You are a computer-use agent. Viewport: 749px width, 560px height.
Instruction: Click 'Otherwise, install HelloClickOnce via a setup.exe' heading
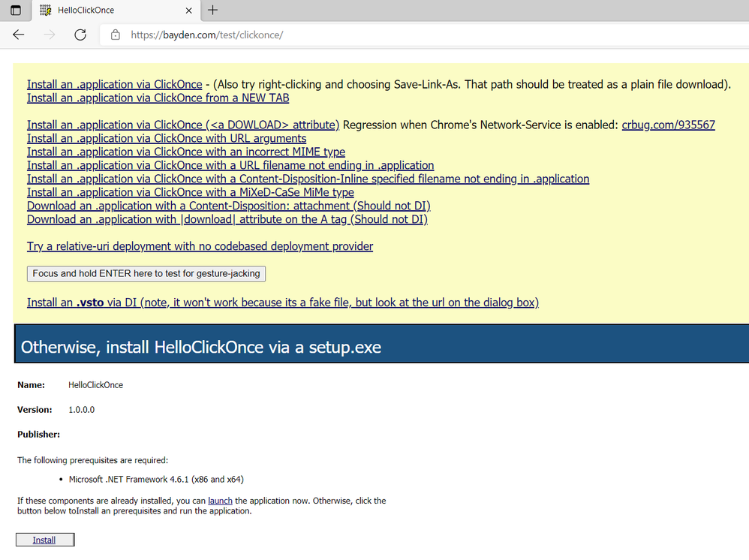coord(201,347)
